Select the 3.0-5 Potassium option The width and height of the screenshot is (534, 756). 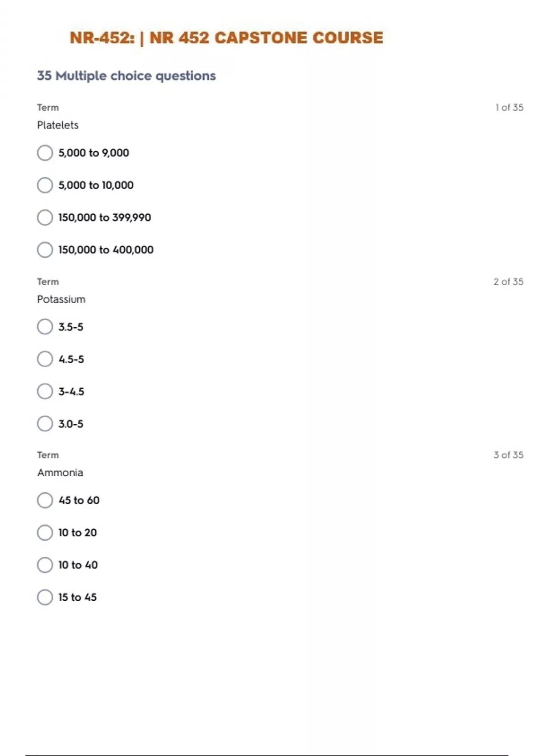(45, 424)
